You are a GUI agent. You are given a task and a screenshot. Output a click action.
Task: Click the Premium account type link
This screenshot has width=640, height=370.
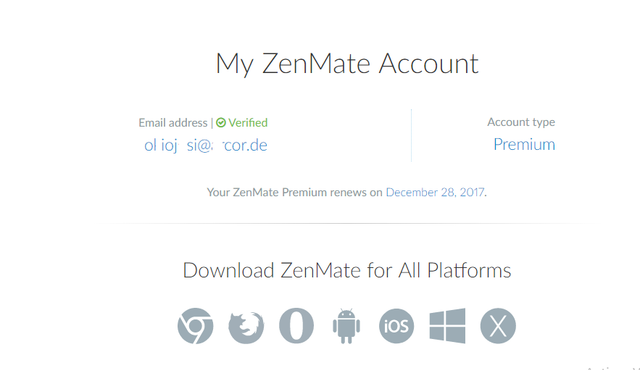tap(524, 144)
